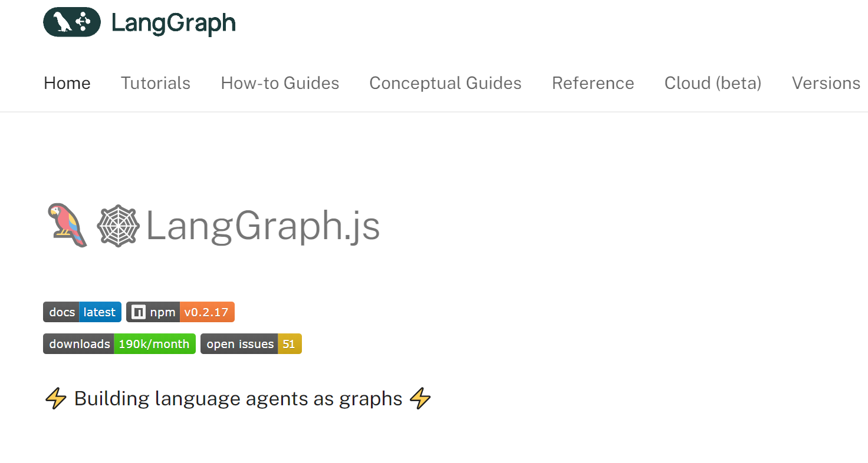Screen dimensions: 868x463
Task: Click the "Building language agents as graphs" text
Action: [x=238, y=399]
